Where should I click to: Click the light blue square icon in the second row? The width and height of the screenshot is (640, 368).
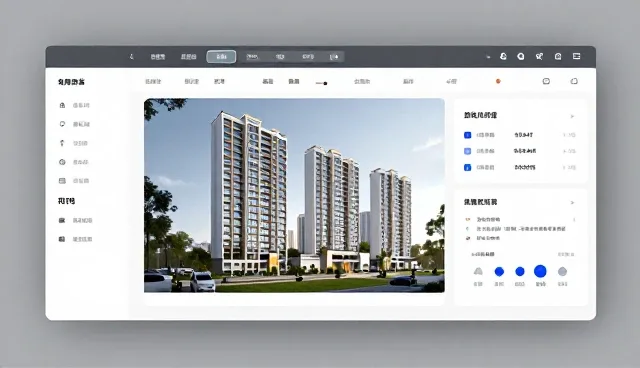468,151
